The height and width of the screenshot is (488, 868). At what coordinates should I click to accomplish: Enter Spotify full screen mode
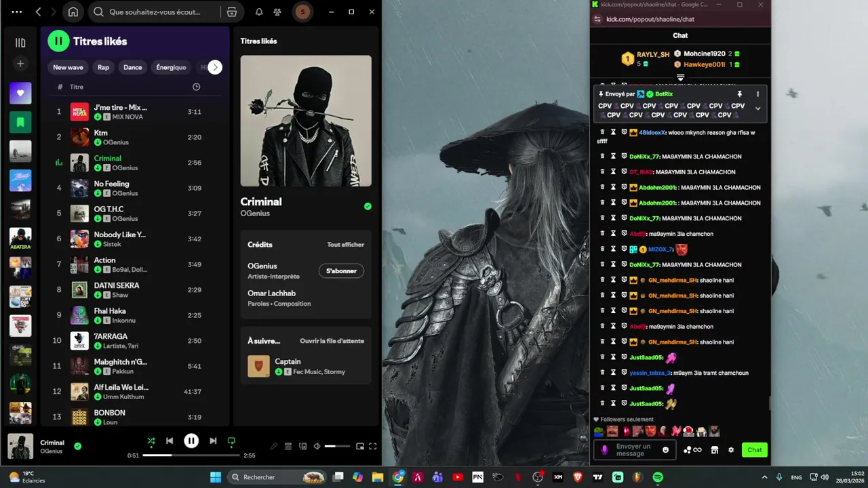tap(373, 447)
